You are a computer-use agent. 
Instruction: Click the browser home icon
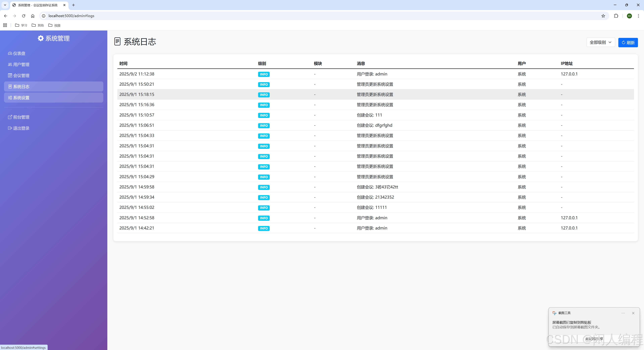point(33,16)
